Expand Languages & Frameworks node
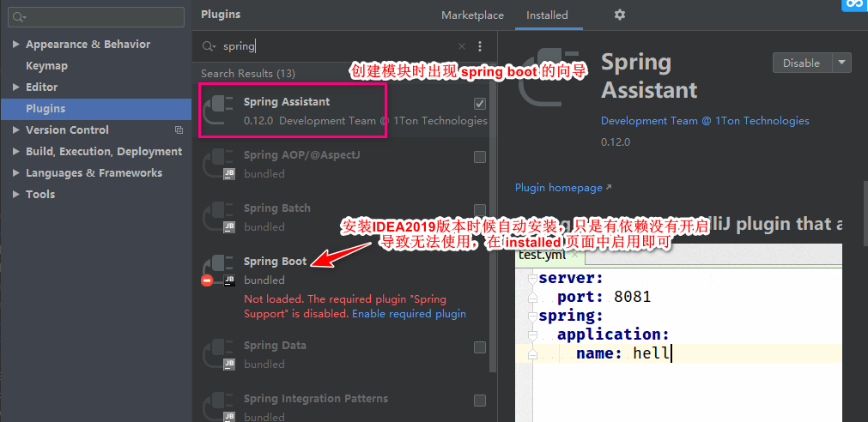 click(16, 173)
